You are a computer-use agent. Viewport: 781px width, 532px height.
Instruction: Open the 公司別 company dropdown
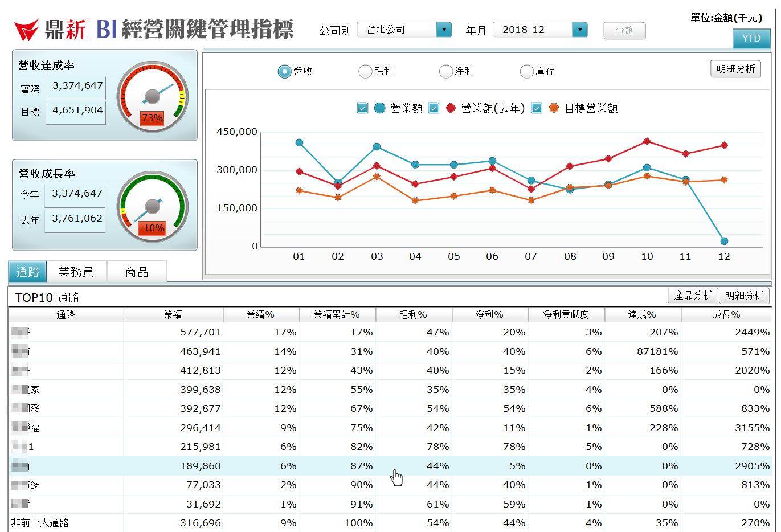tap(444, 30)
